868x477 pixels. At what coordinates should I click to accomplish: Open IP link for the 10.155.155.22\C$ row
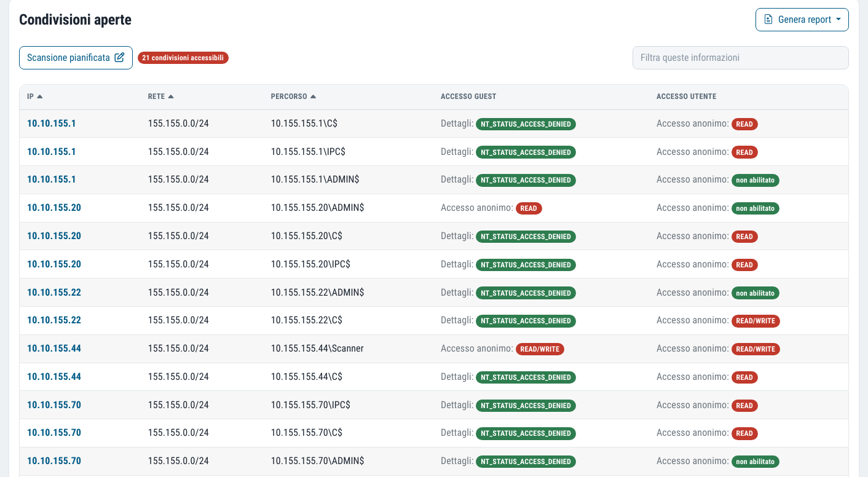pos(54,320)
